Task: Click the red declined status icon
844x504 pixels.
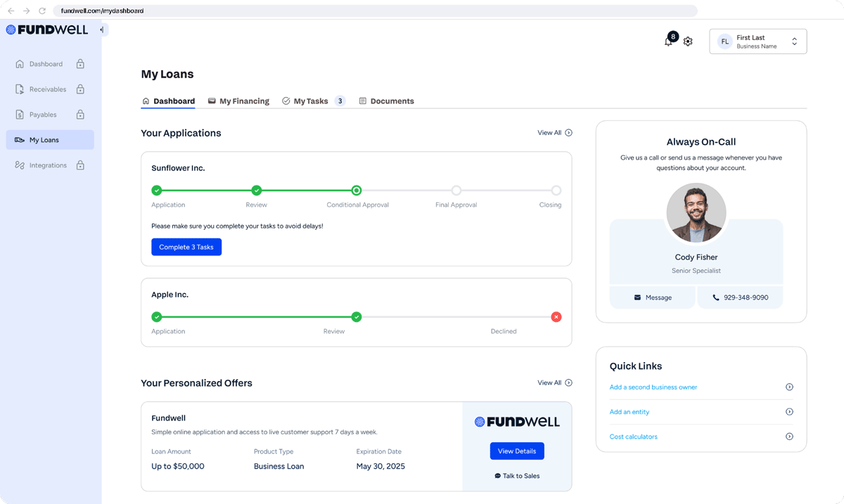Action: (x=556, y=317)
